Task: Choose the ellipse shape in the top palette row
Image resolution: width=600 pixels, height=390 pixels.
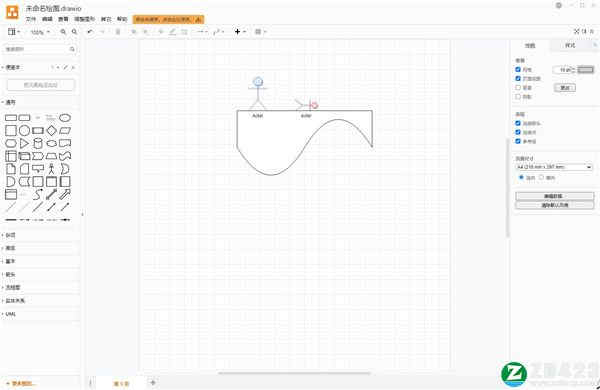Action: click(65, 117)
